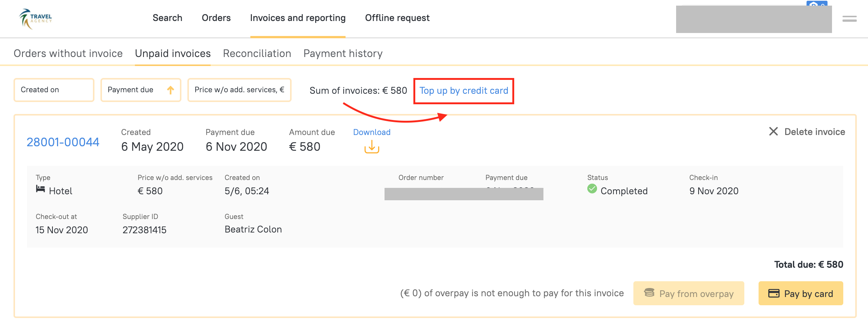Sort by Payment due filter
The height and width of the screenshot is (327, 868).
coord(130,90)
